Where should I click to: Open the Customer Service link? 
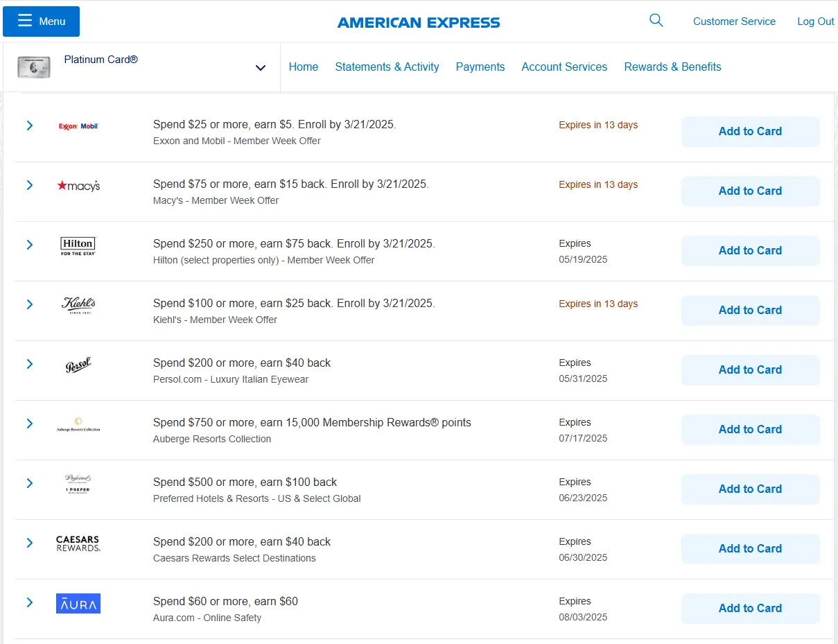734,21
